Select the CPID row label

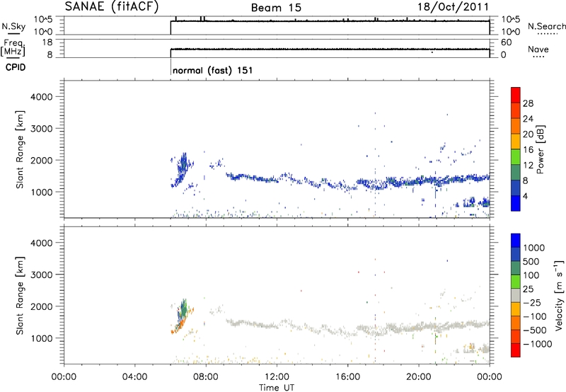pos(16,67)
